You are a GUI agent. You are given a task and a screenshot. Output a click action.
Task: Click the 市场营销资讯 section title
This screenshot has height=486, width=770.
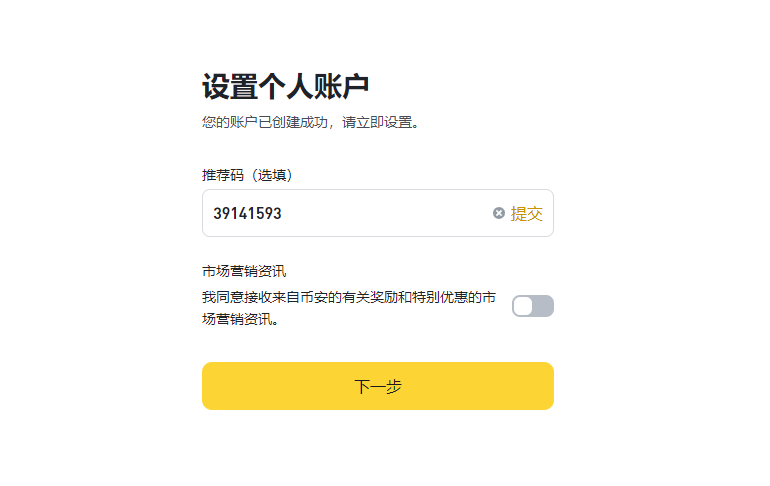point(244,271)
